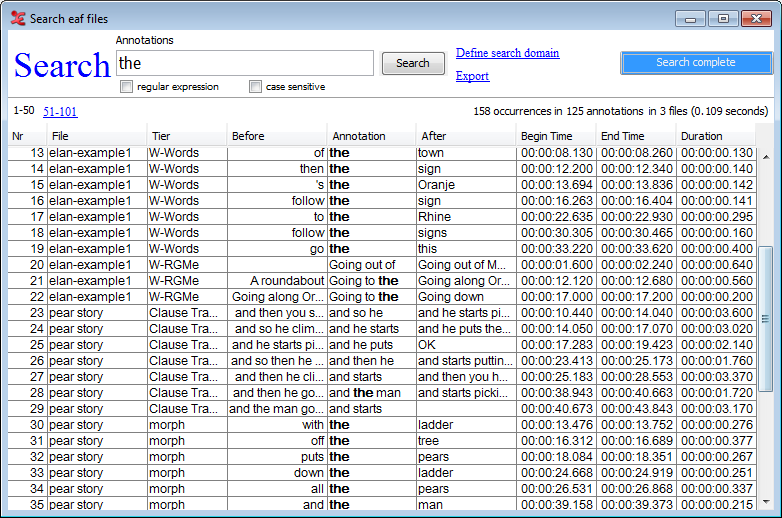Enable the case sensitive checkbox
Image resolution: width=782 pixels, height=518 pixels.
[255, 87]
